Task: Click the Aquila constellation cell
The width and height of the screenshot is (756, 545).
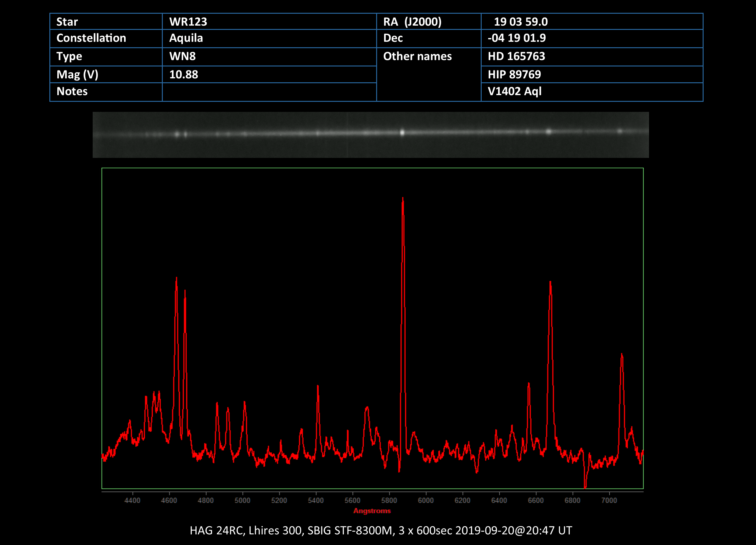Action: point(186,38)
